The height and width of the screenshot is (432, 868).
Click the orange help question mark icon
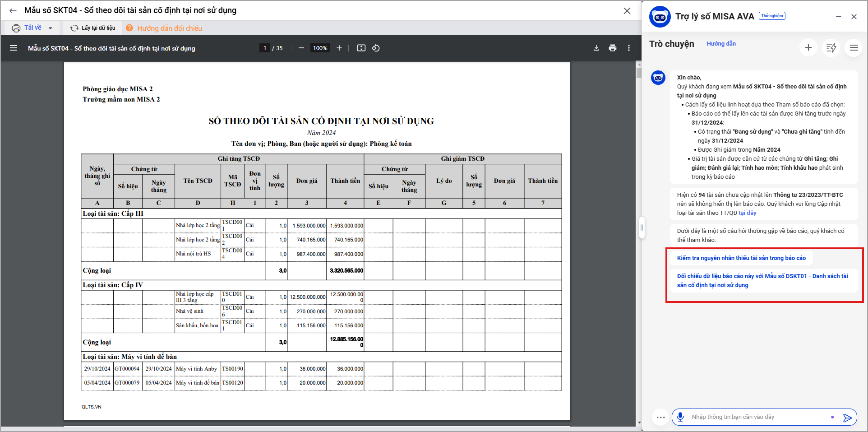pyautogui.click(x=129, y=28)
